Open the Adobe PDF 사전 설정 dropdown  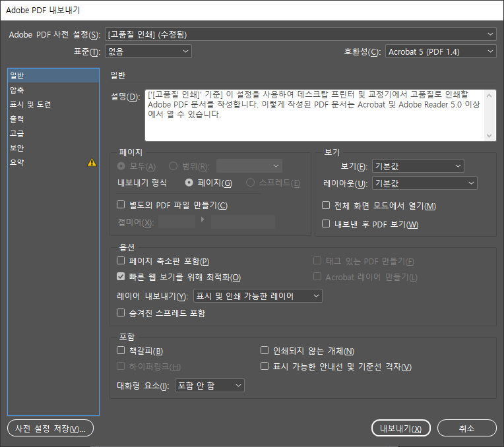coord(301,34)
